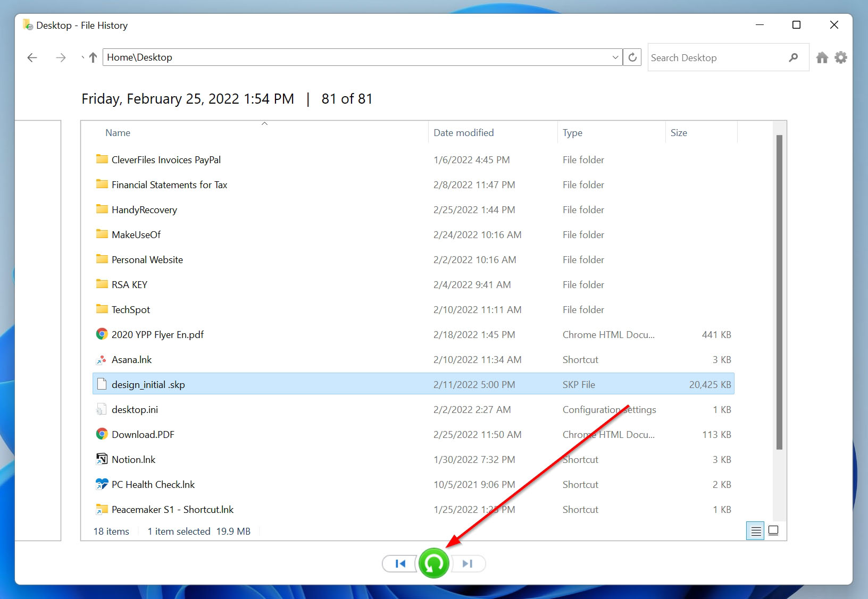Open File History settings with the gear icon
The height and width of the screenshot is (599, 868).
click(841, 57)
